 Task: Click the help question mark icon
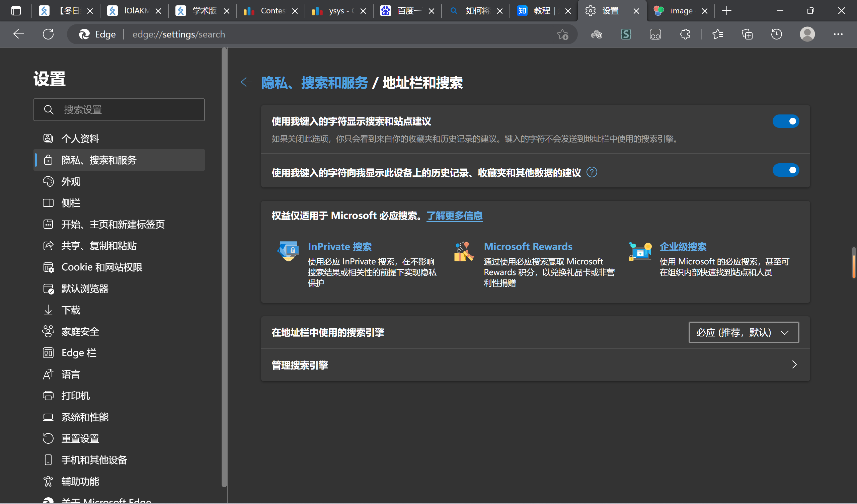click(592, 172)
